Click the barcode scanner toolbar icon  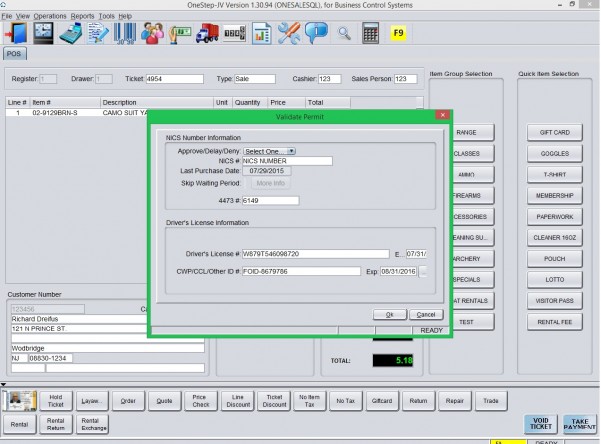tap(127, 33)
